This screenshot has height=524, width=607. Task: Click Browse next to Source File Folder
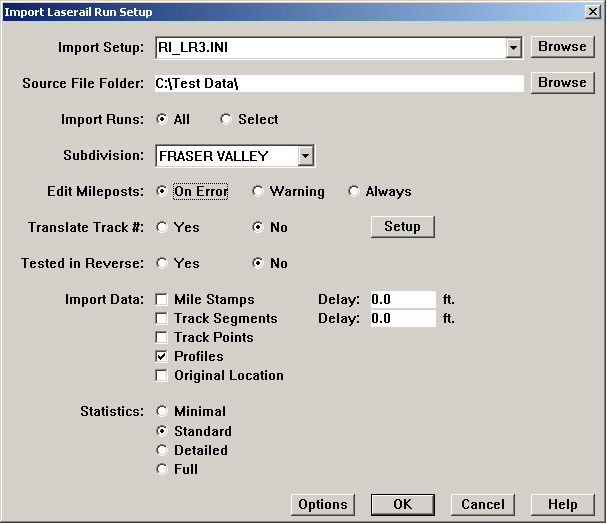[562, 83]
